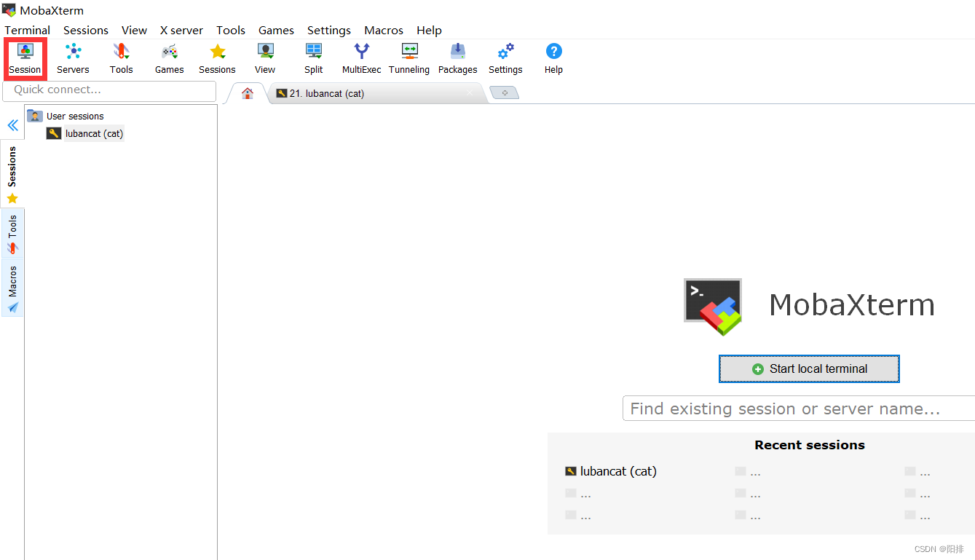Click Start local terminal button

click(809, 368)
